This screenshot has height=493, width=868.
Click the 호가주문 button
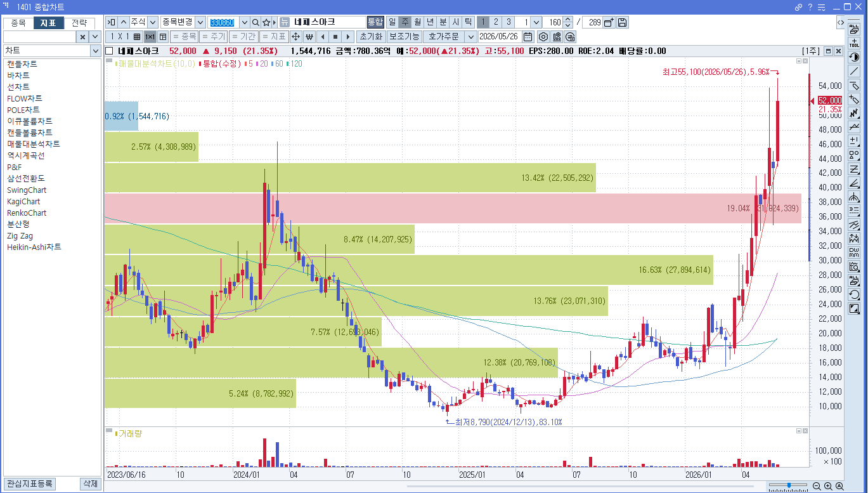(443, 36)
